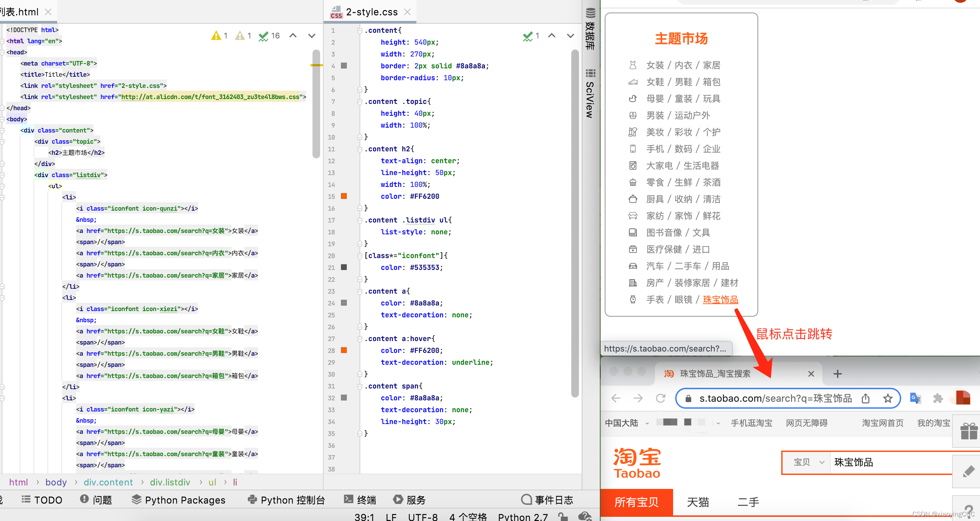Open the 事件日志 event log
Screen dimensions: 980x521
(x=547, y=500)
